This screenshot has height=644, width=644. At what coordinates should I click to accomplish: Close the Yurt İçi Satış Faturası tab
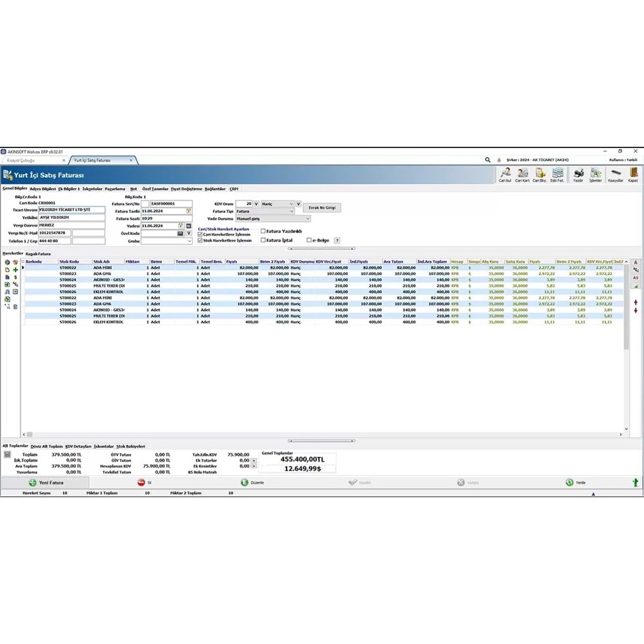point(131,160)
